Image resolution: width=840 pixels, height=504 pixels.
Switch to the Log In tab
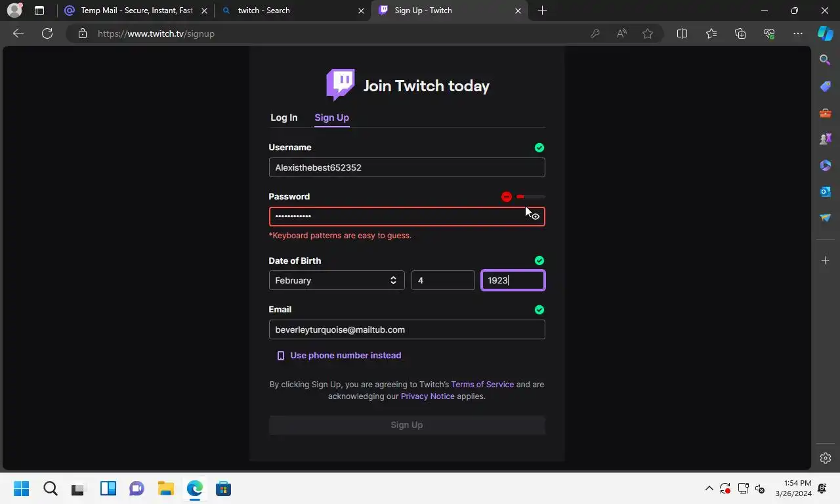click(x=284, y=117)
